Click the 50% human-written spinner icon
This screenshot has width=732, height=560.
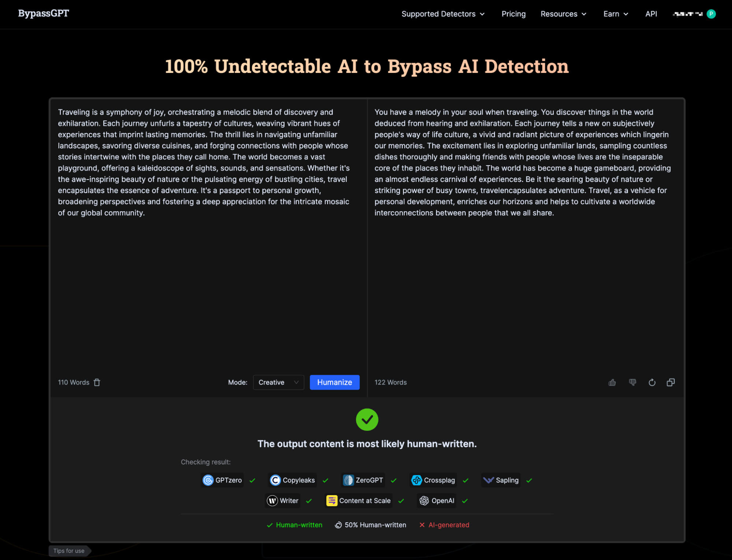click(338, 525)
